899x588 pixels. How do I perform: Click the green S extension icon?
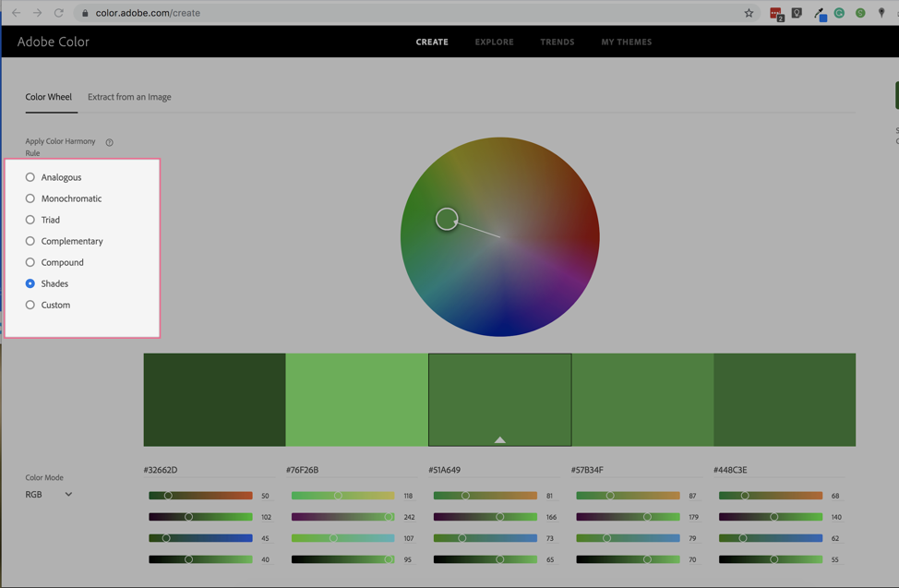tap(860, 13)
